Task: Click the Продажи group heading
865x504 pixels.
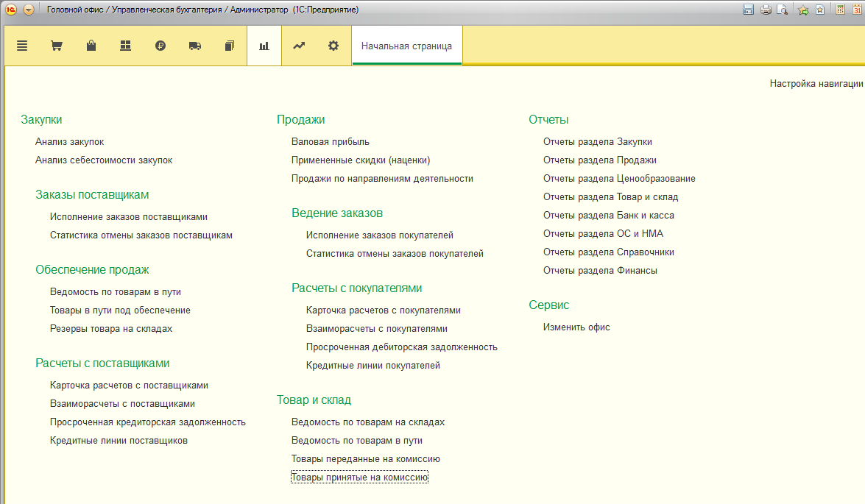Action: (x=300, y=120)
